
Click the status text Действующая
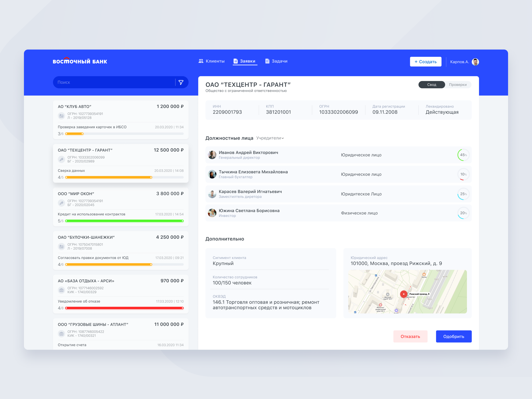(x=442, y=112)
